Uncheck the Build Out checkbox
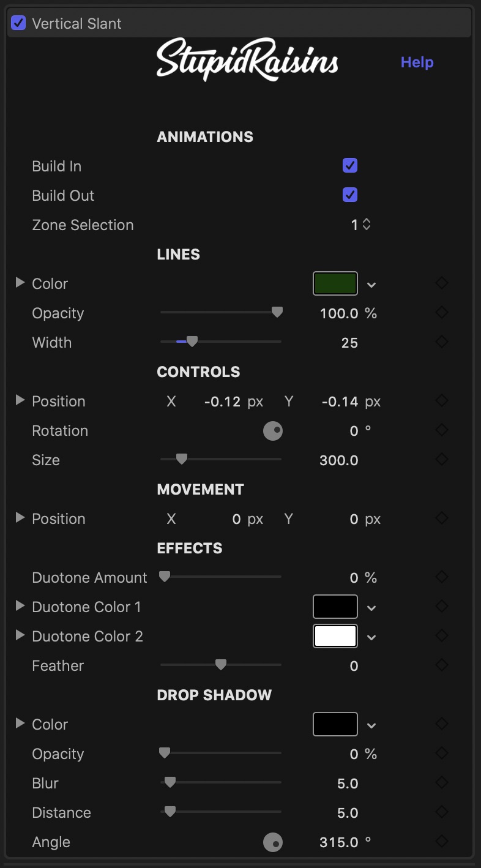This screenshot has width=481, height=868. [350, 195]
